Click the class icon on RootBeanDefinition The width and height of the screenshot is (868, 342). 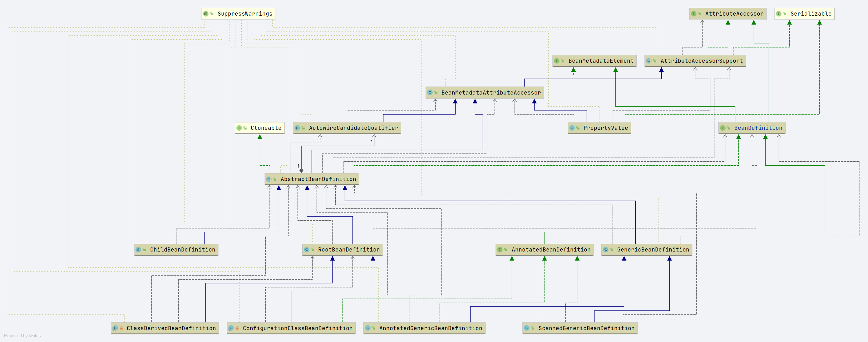[306, 250]
